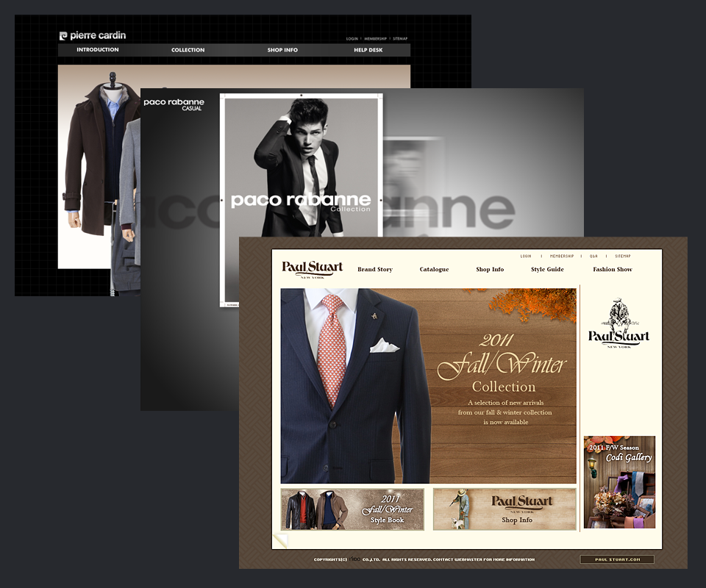Click Membership link on Pierre Cardin site
Screen dimensions: 706x588
tap(376, 39)
